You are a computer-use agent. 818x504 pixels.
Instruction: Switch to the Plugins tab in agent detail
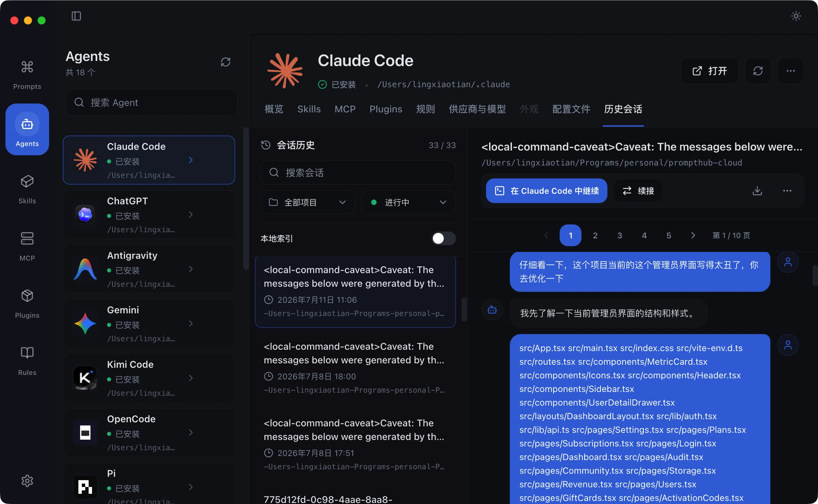click(x=386, y=109)
